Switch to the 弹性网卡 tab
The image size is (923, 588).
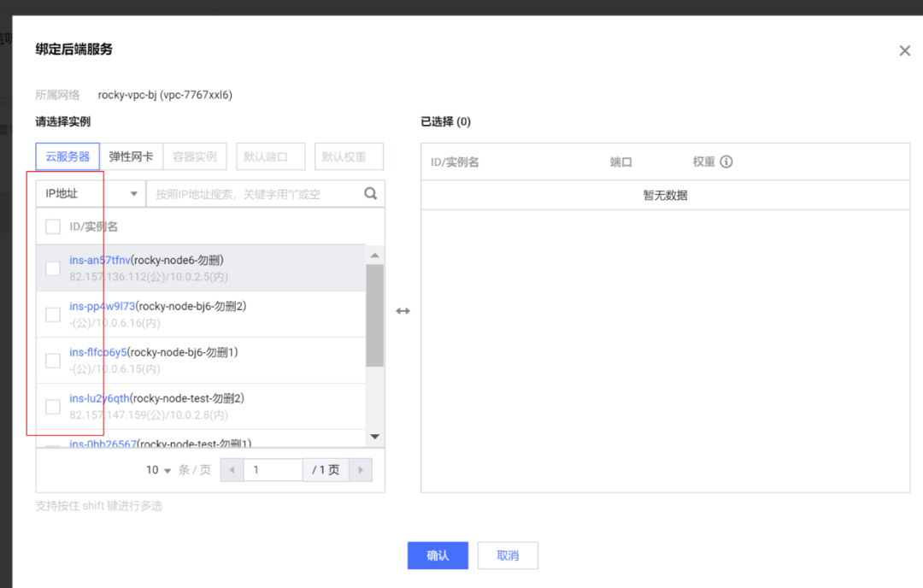pos(132,156)
